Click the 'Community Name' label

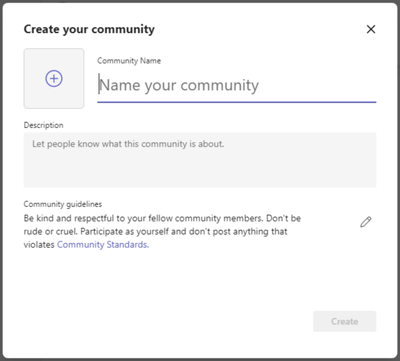[x=129, y=61]
